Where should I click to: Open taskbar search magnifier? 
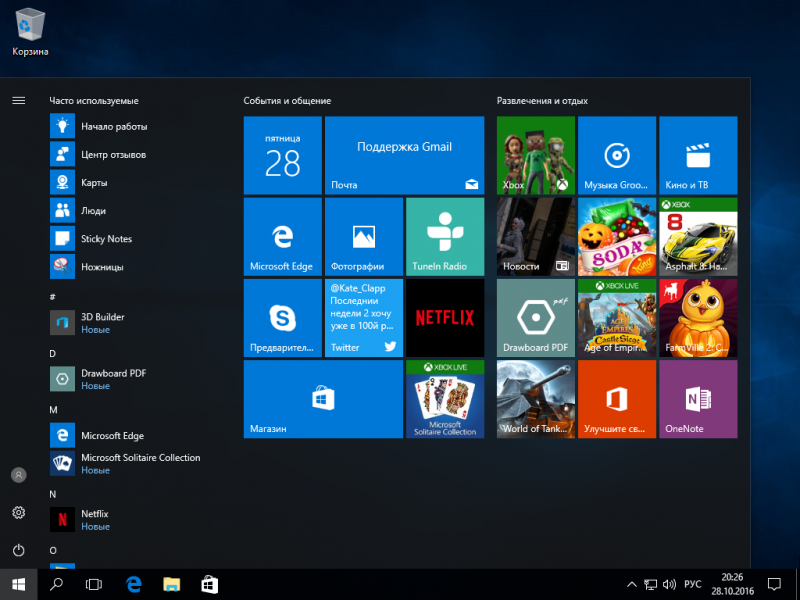point(56,585)
